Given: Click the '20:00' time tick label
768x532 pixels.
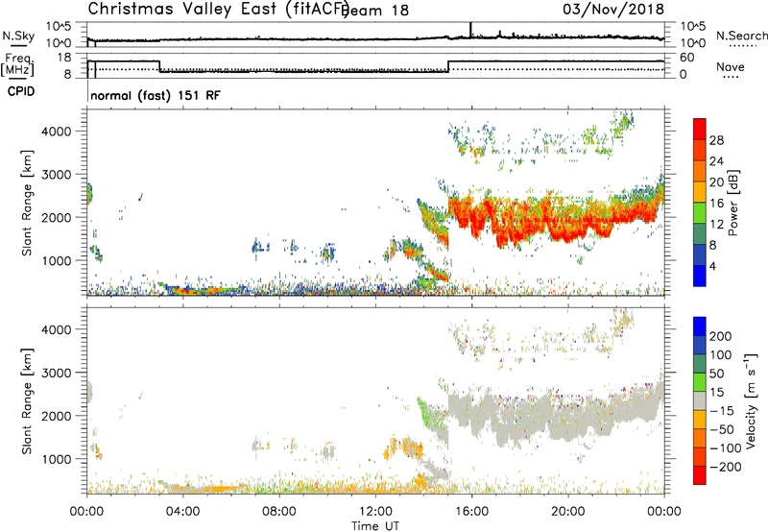Looking at the screenshot, I should point(567,512).
